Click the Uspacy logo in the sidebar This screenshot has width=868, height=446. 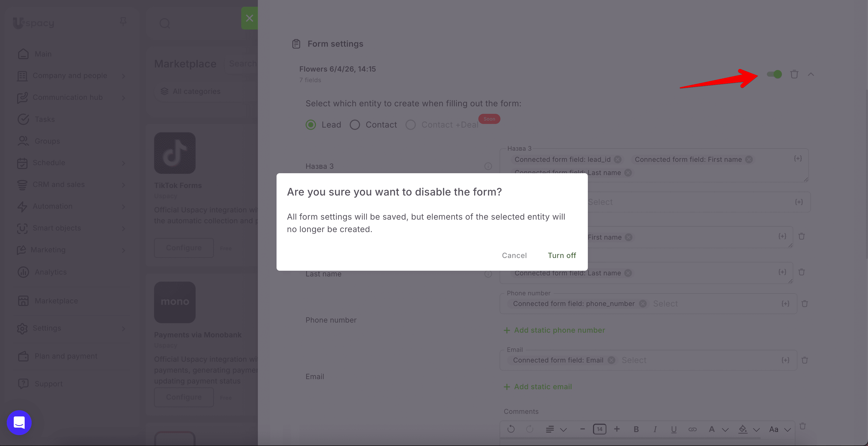click(33, 23)
